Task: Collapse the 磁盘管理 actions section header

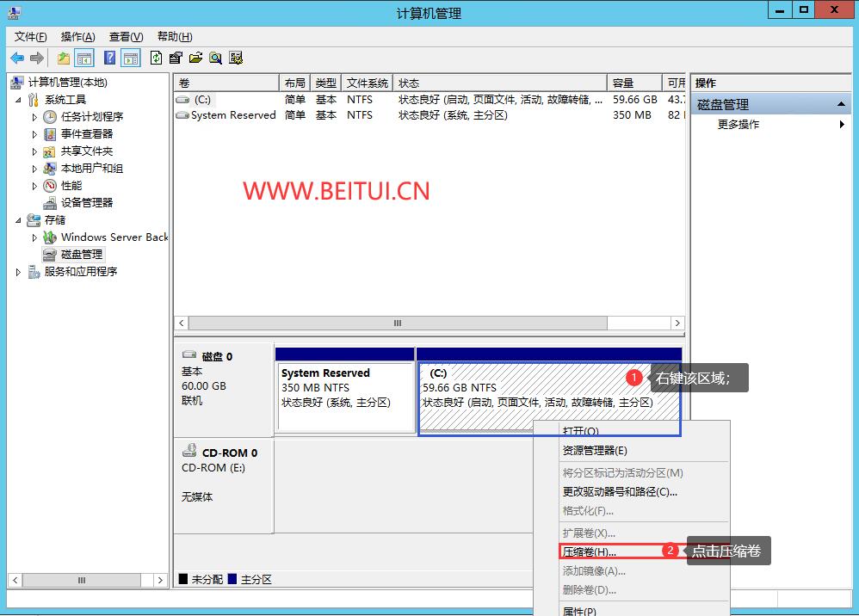Action: click(841, 105)
